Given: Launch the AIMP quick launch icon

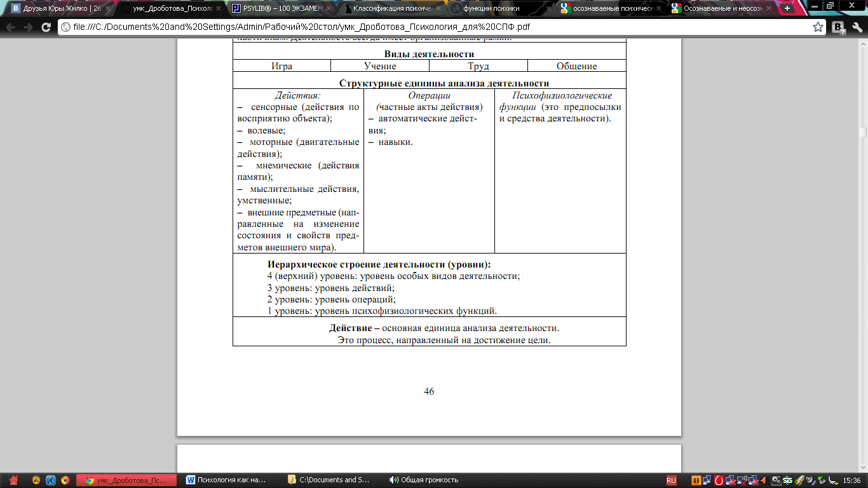Looking at the screenshot, I should coord(36,480).
